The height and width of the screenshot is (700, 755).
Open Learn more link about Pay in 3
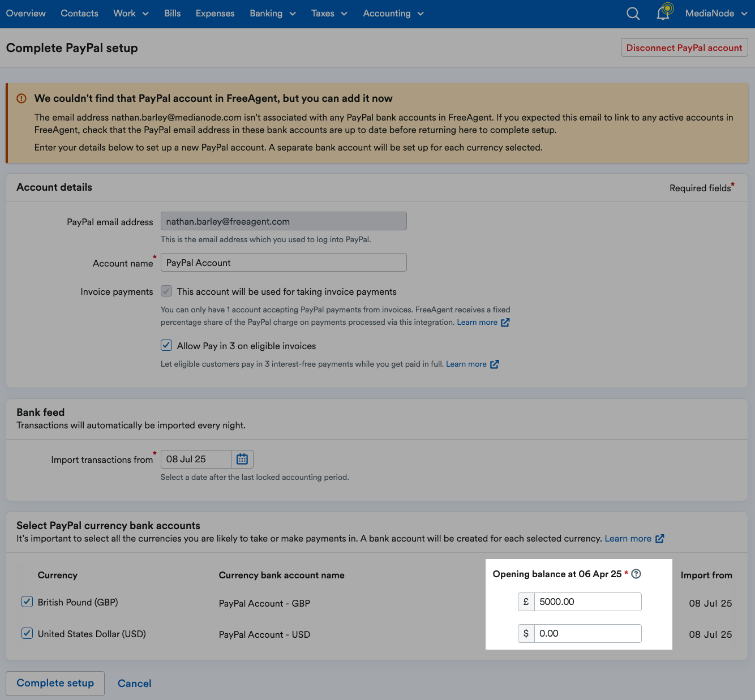466,364
